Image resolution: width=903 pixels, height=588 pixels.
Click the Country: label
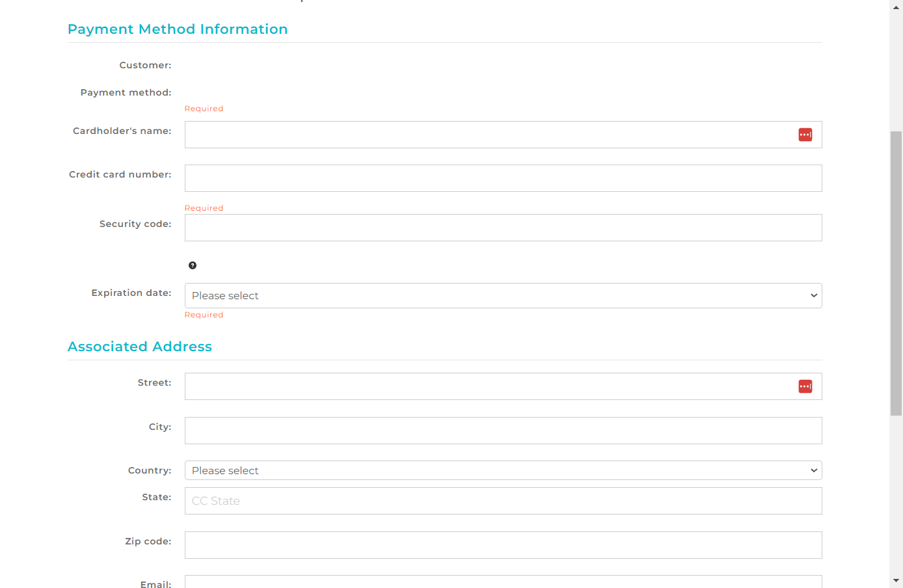coord(150,470)
